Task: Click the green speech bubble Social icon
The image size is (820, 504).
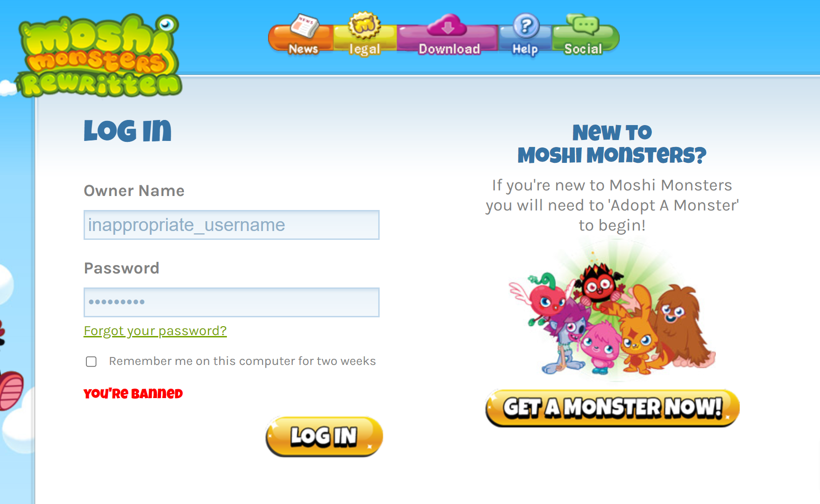Action: pos(583,24)
